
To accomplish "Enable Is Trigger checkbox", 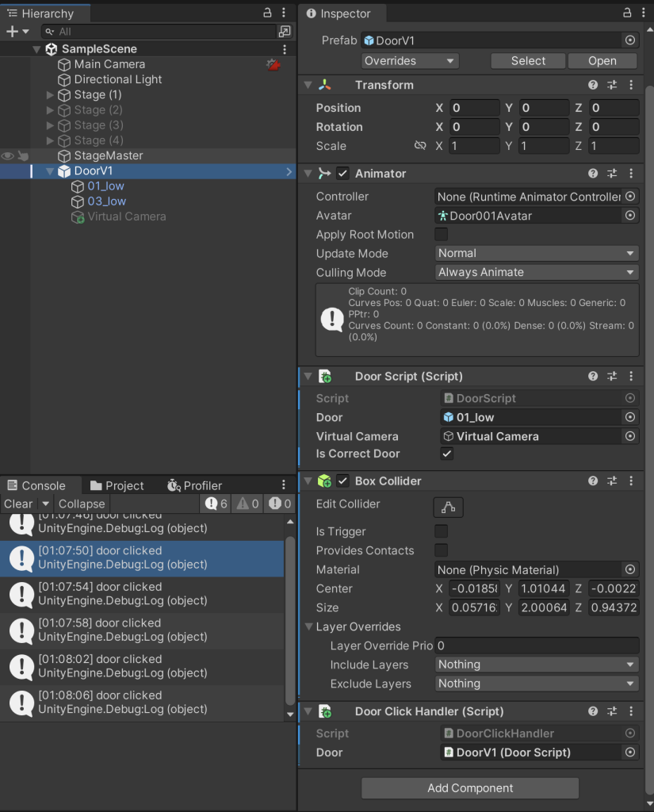I will tap(442, 531).
